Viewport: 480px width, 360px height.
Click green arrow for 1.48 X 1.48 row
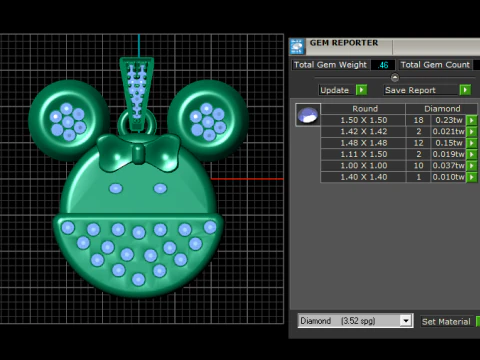[472, 143]
